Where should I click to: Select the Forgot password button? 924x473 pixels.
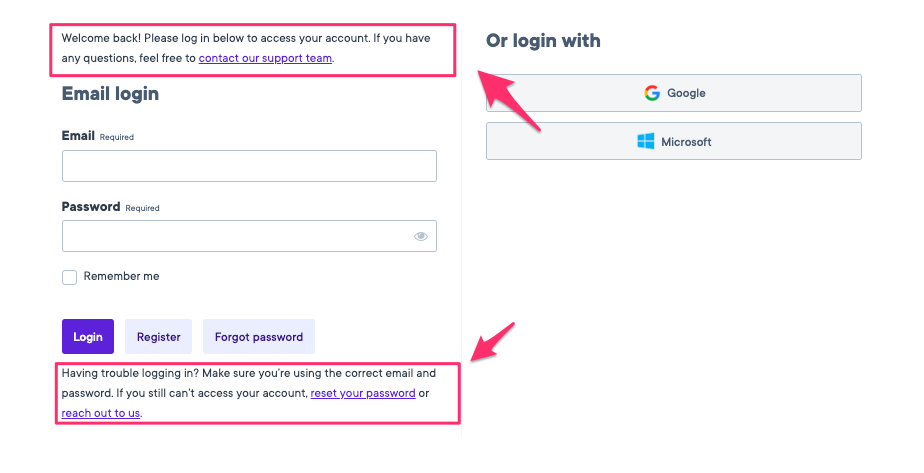259,337
